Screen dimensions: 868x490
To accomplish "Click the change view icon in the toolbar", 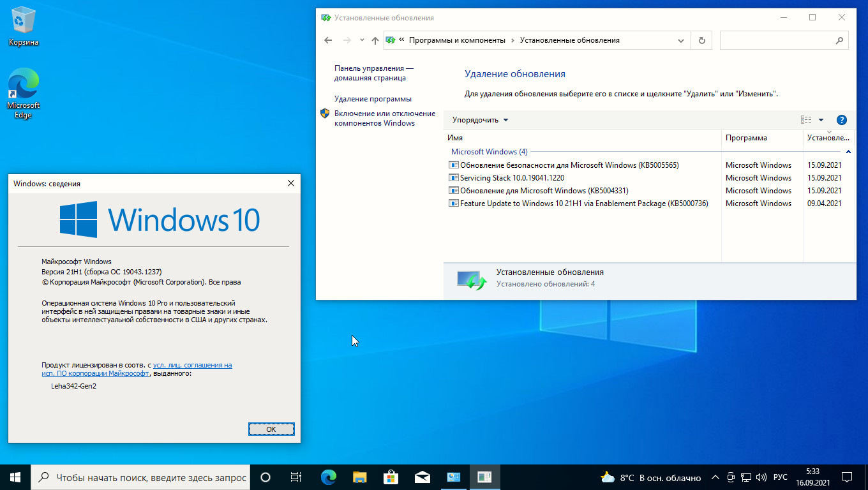I will [x=806, y=120].
